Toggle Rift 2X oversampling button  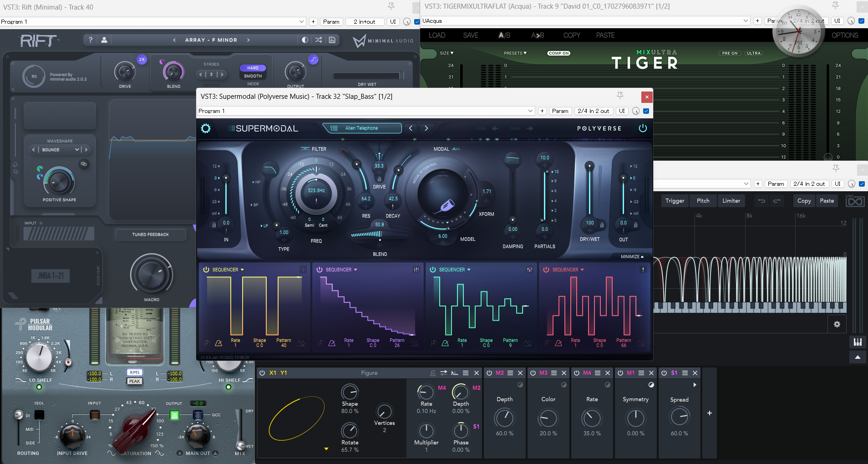(x=142, y=59)
